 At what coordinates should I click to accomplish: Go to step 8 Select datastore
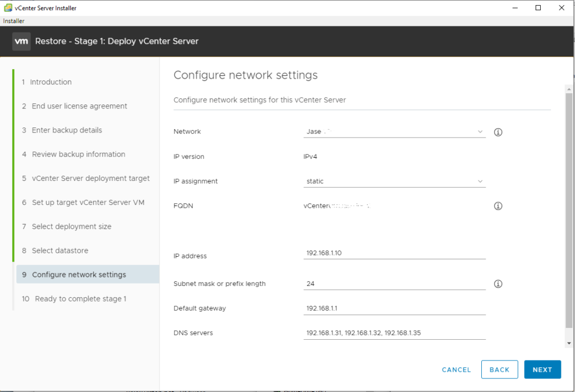click(x=55, y=250)
